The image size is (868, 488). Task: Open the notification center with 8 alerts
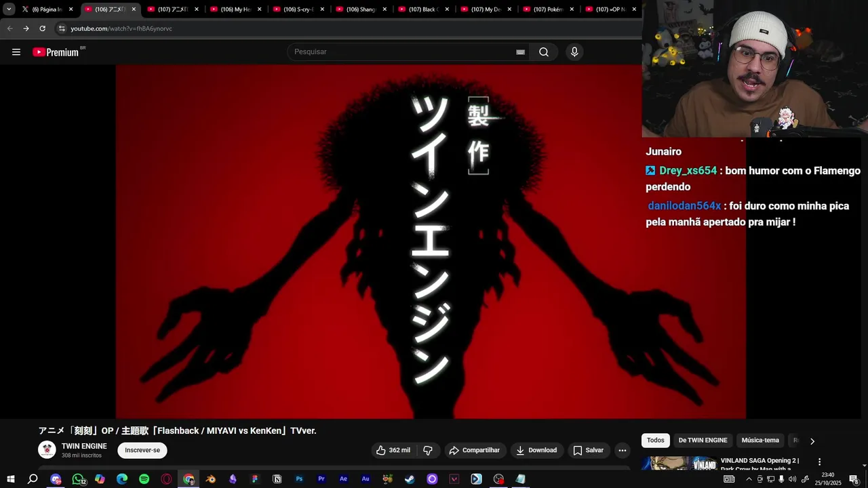(854, 479)
